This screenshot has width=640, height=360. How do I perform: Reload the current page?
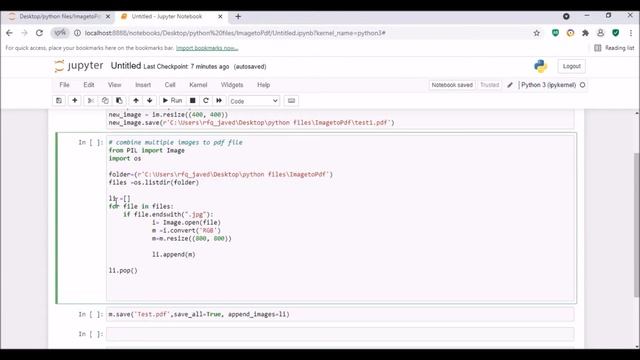click(39, 33)
